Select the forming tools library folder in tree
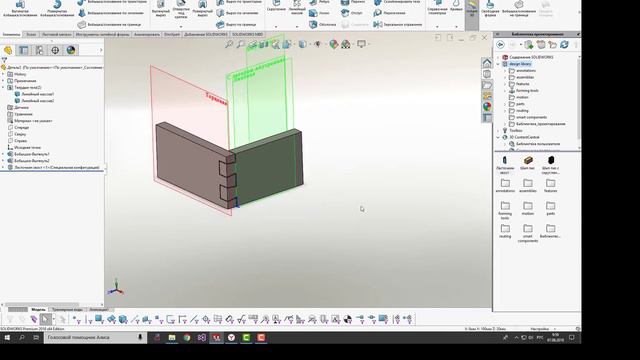 pyautogui.click(x=524, y=91)
